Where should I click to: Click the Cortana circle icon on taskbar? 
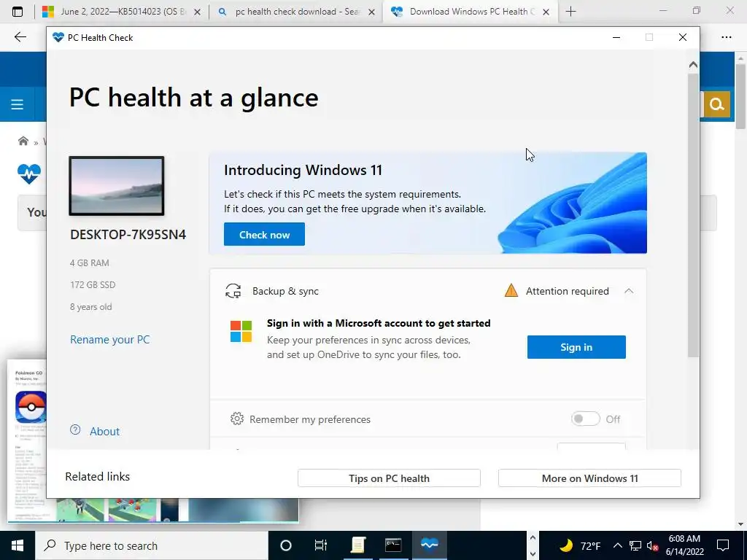pyautogui.click(x=286, y=545)
